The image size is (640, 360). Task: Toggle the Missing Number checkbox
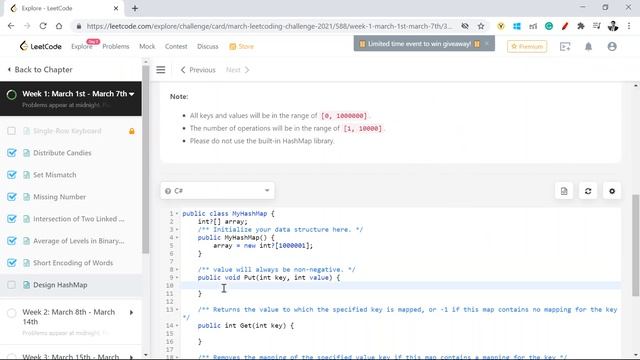click(11, 197)
